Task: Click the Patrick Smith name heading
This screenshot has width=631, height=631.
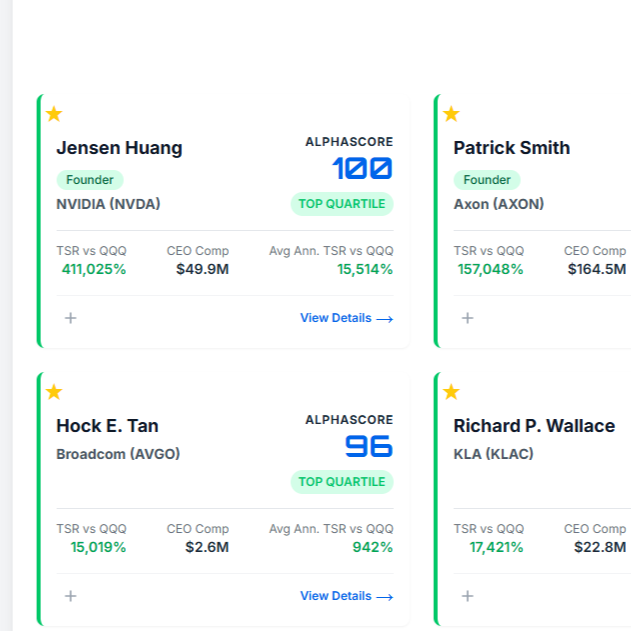Action: click(x=511, y=148)
